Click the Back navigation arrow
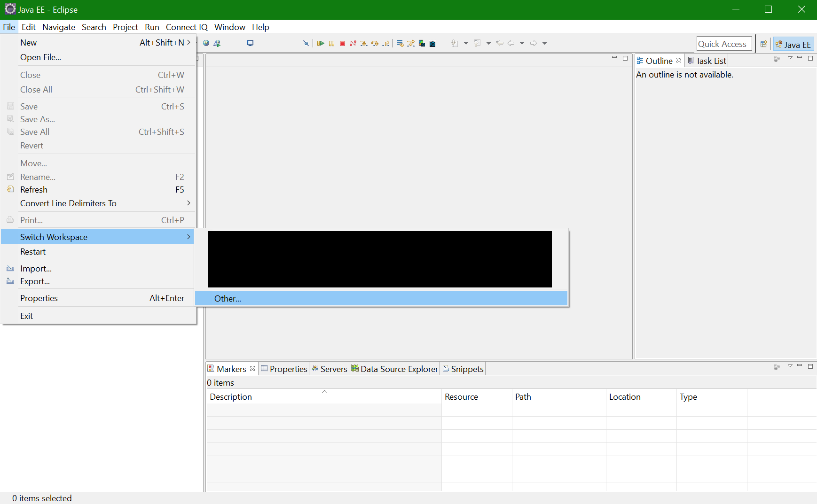This screenshot has width=817, height=504. coord(511,43)
